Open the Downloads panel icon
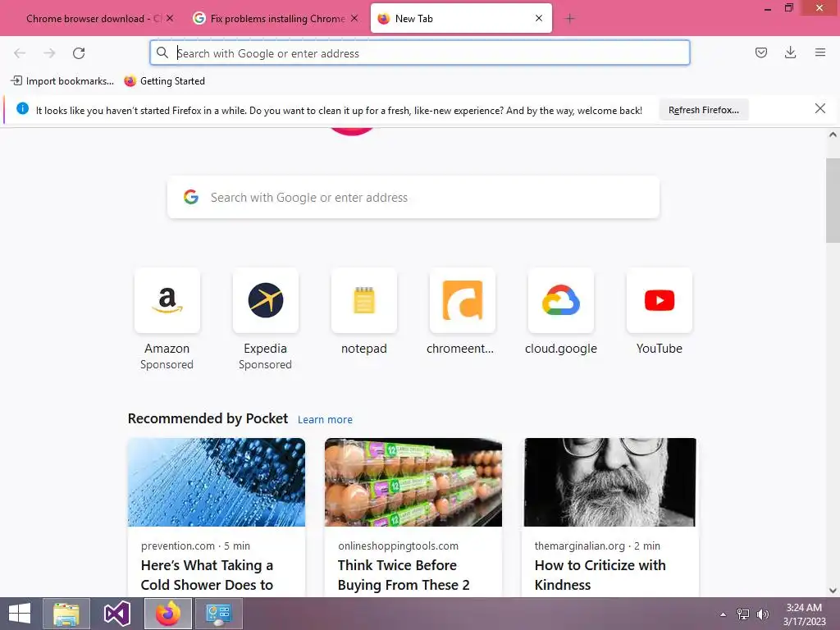 pyautogui.click(x=790, y=52)
